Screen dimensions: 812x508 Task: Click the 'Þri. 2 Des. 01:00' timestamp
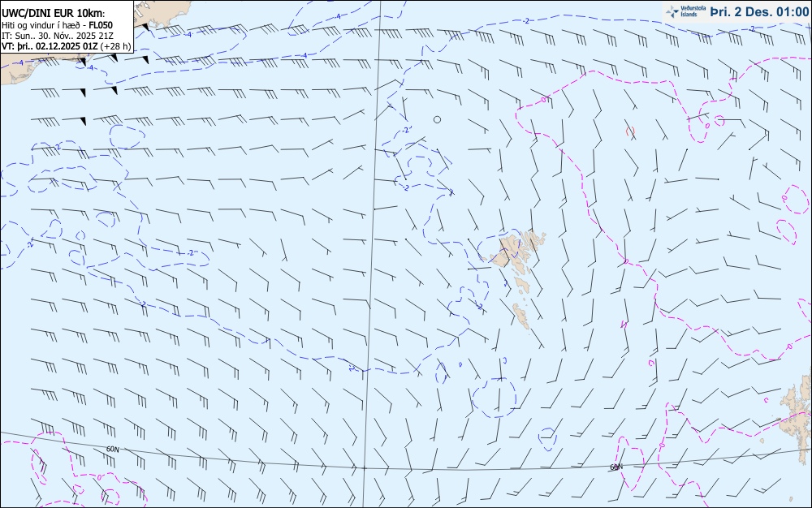tap(759, 11)
